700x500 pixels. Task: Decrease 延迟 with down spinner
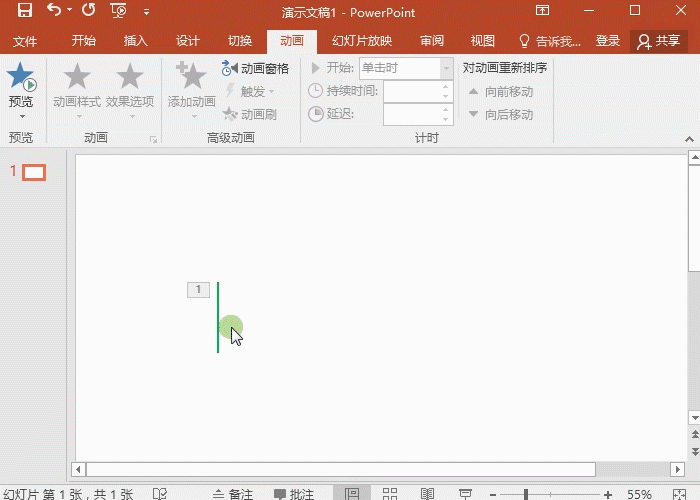[x=446, y=119]
